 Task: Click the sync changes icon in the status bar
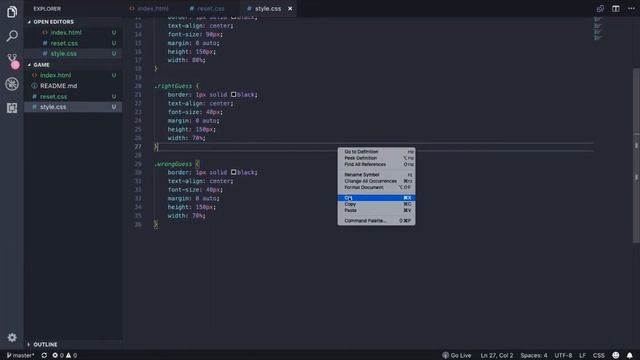(x=44, y=356)
